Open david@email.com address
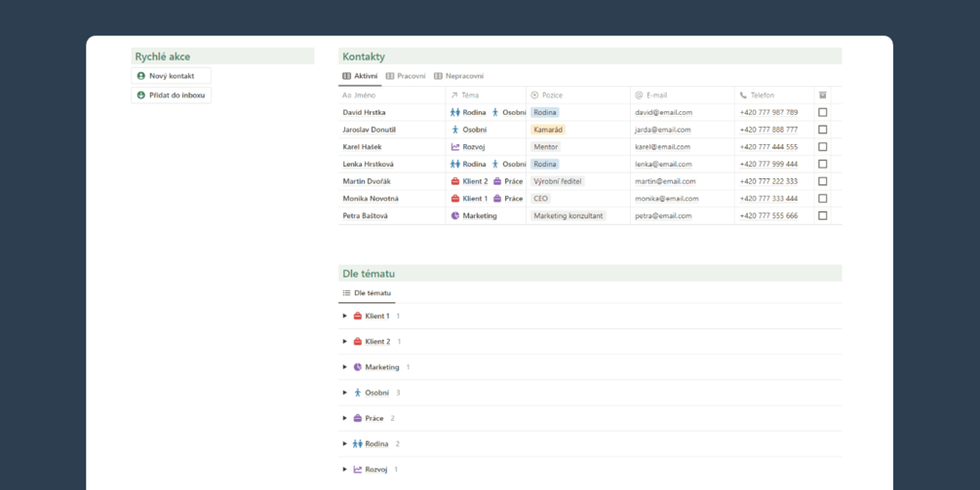 tap(664, 112)
